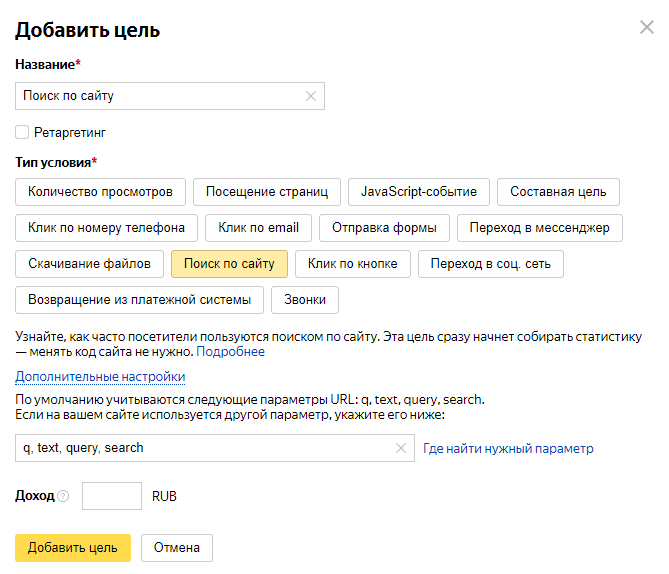The height and width of the screenshot is (574, 669).
Task: Enable the Ретаргетинг checkbox
Action: click(22, 132)
